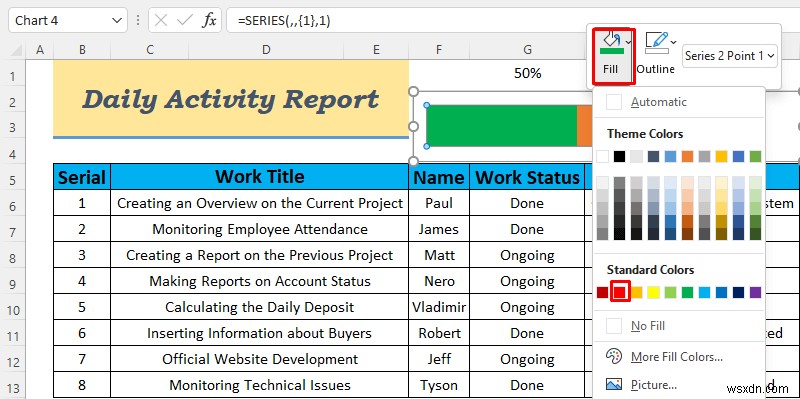The width and height of the screenshot is (800, 399).
Task: Click the Outline pen button
Action: pyautogui.click(x=656, y=54)
